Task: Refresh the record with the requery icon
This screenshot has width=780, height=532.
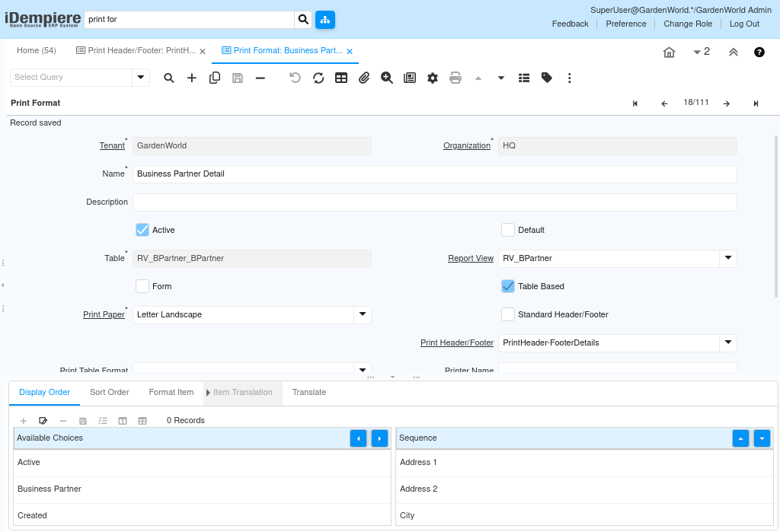Action: [x=318, y=78]
